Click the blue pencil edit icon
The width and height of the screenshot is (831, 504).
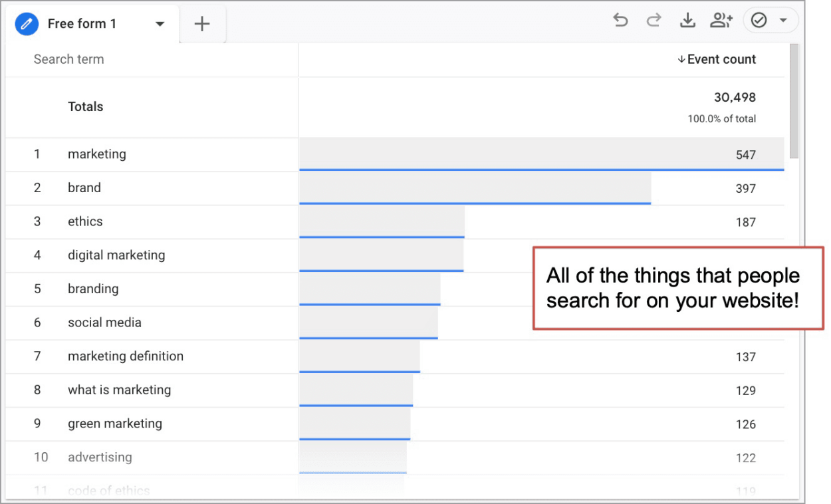click(x=27, y=24)
